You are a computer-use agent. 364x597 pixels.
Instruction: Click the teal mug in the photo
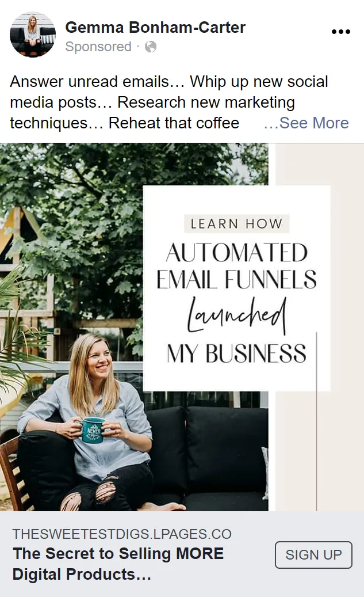coord(92,429)
